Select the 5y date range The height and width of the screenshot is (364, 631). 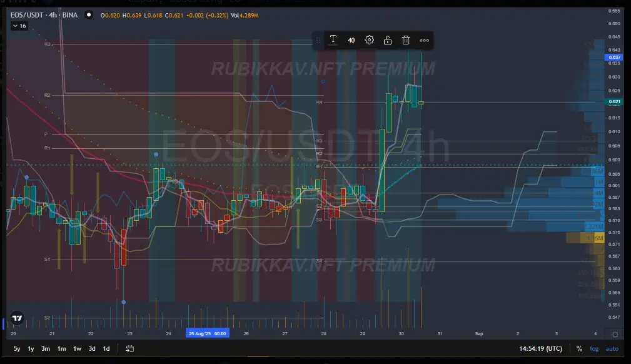[17, 349]
